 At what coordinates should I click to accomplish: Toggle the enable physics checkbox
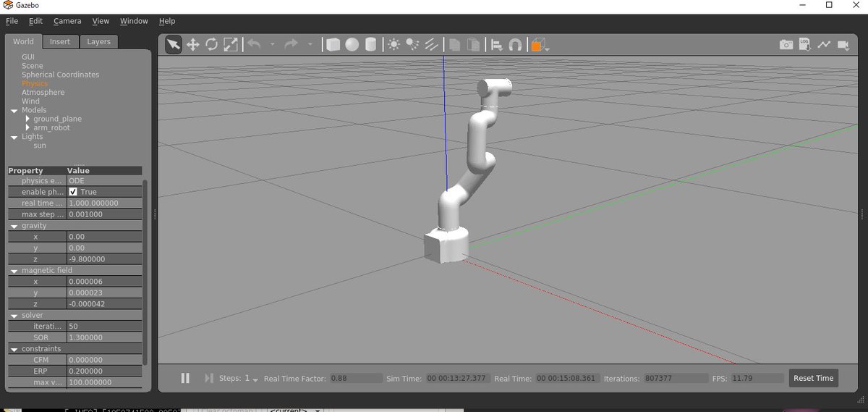coord(73,192)
